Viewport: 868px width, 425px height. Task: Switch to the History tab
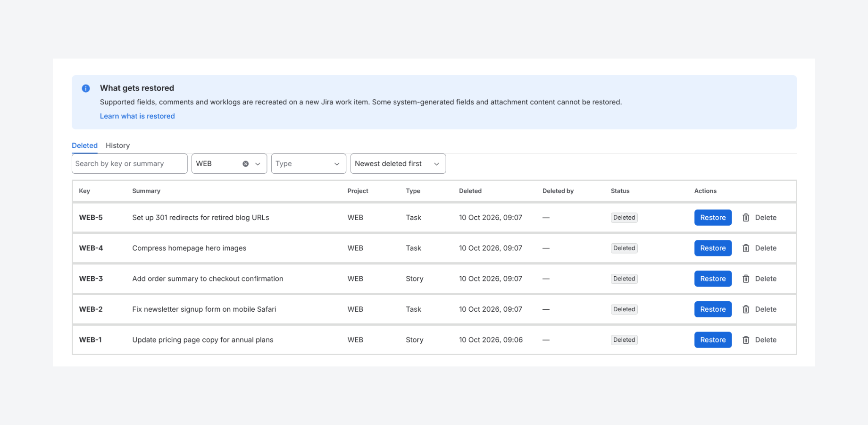tap(117, 145)
